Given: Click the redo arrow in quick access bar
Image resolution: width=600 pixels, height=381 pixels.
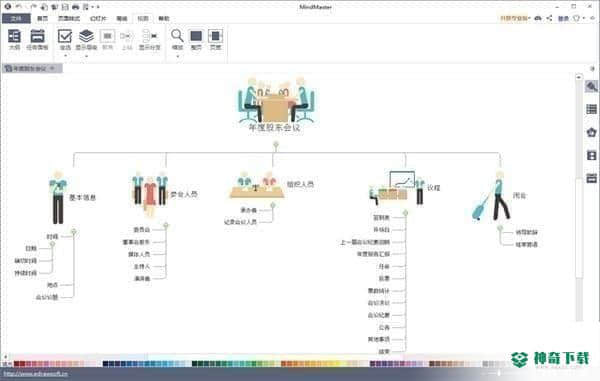Looking at the screenshot, I should [x=34, y=7].
